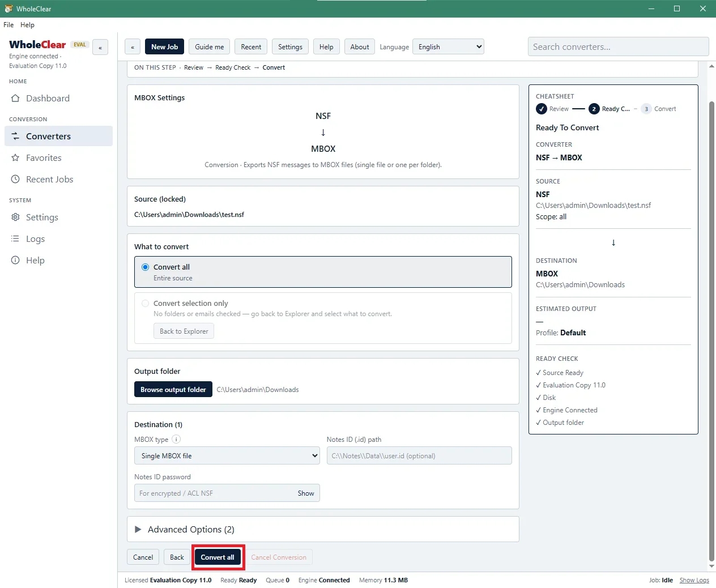Screen dimensions: 716x588
Task: Click the Favorites star icon
Action: (x=15, y=157)
